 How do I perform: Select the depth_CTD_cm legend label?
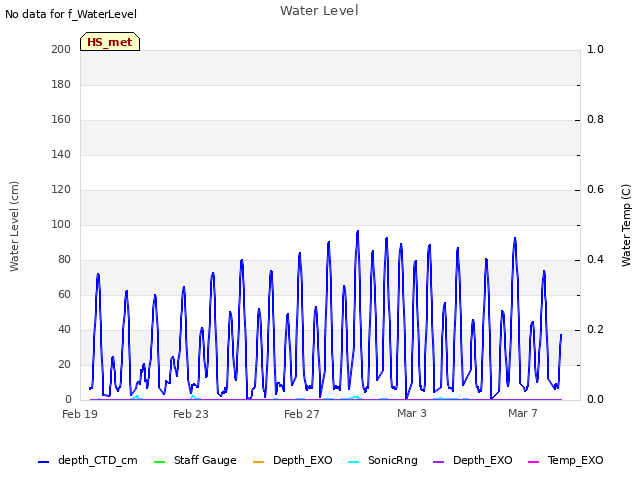click(98, 461)
